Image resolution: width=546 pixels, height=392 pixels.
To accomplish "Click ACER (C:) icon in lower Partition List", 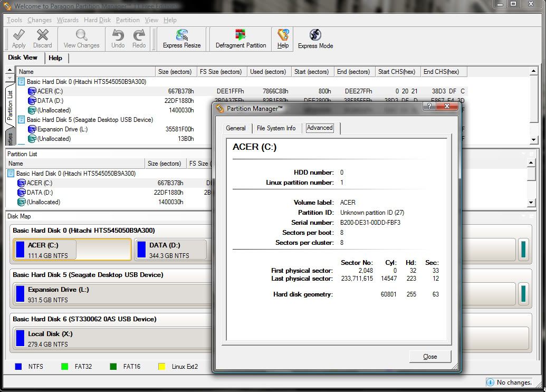I will point(22,183).
